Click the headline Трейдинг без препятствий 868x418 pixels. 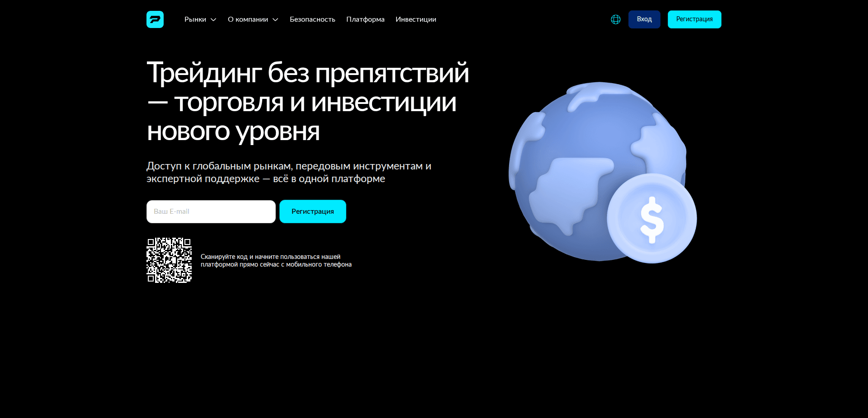pos(307,72)
